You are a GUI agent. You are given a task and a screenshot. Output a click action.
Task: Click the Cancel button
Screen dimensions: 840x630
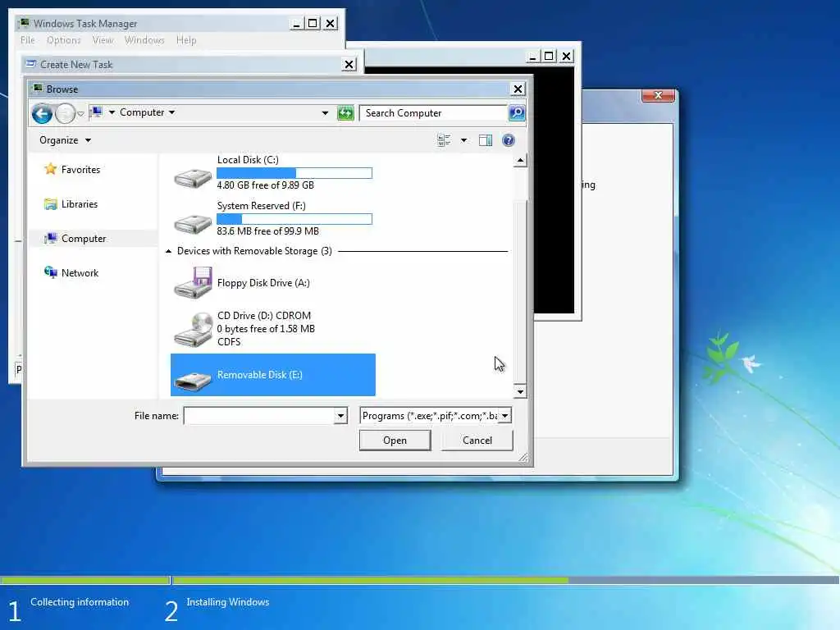pyautogui.click(x=477, y=441)
